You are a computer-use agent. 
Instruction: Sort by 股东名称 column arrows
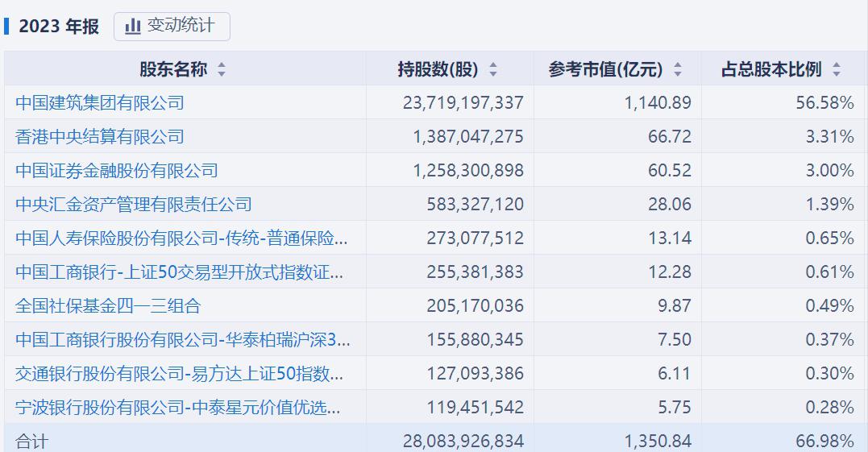tap(222, 69)
